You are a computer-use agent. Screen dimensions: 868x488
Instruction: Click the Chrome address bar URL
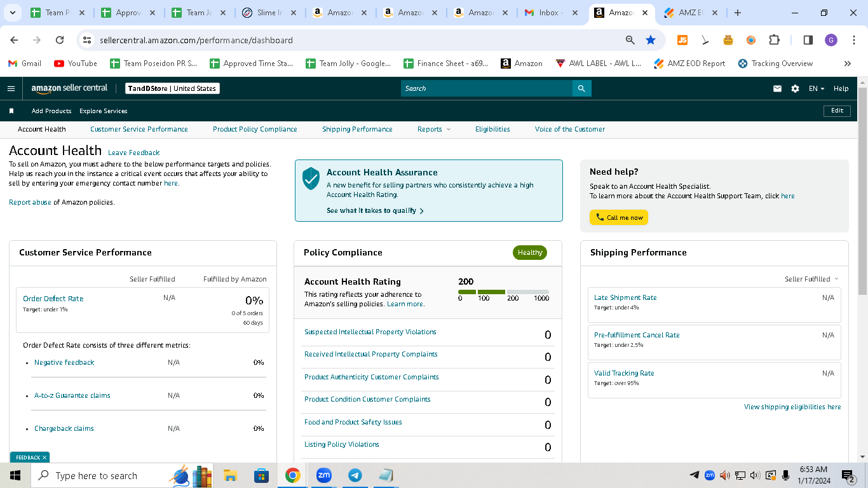[x=196, y=40]
